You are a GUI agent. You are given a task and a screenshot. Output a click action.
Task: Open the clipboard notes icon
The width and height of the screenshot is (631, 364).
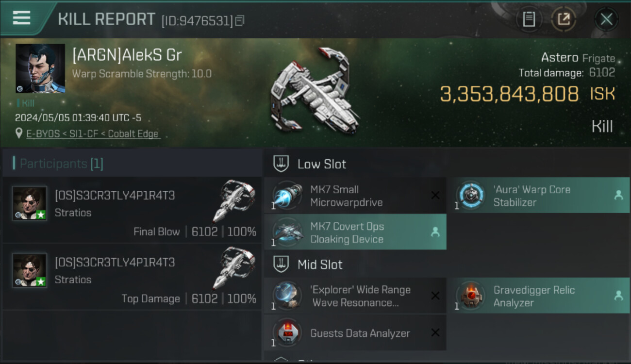coord(529,19)
